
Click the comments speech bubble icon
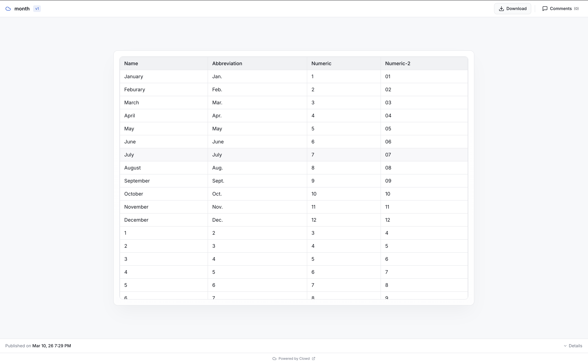point(545,9)
